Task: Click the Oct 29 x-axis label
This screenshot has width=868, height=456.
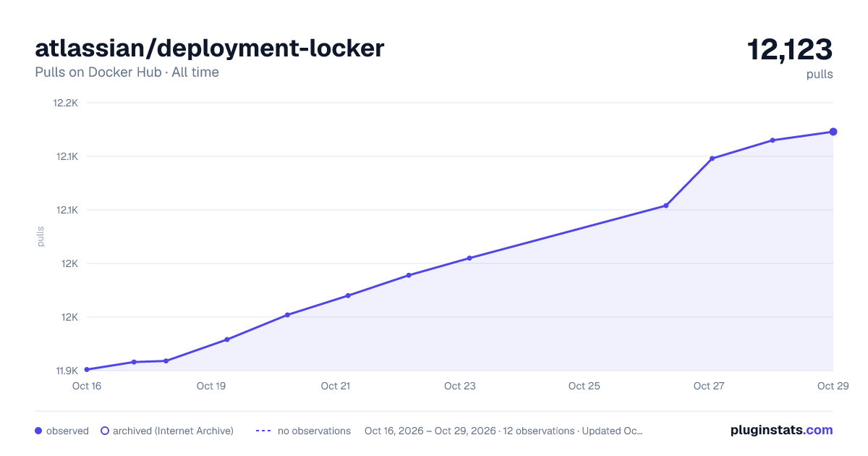Action: [x=833, y=386]
